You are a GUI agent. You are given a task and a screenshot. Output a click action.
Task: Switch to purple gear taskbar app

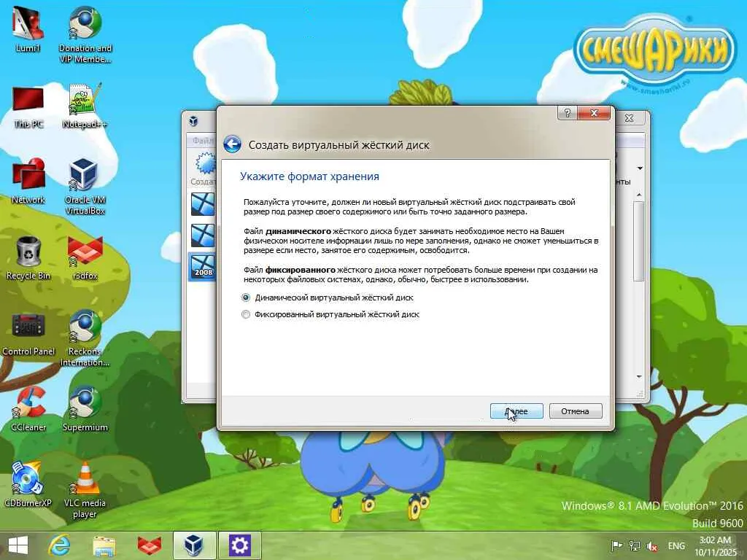[239, 545]
